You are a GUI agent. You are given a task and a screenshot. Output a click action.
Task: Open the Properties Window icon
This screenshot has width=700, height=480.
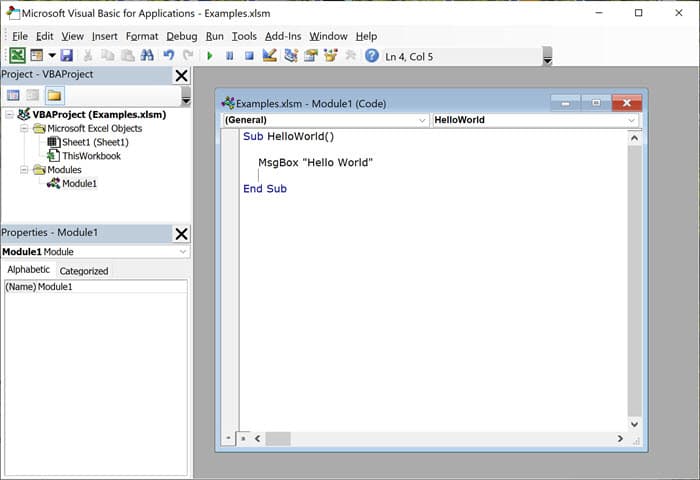click(311, 56)
